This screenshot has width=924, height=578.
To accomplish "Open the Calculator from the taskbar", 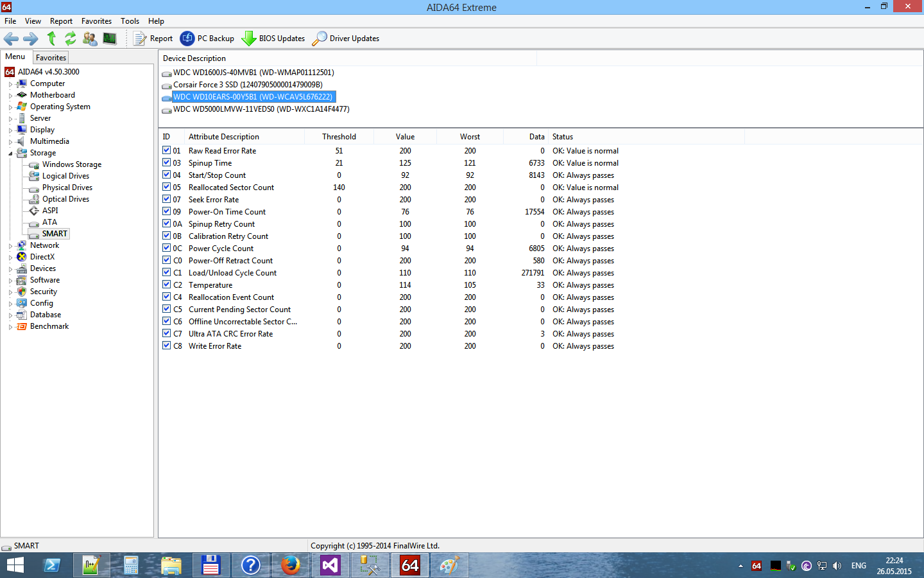I will click(x=131, y=565).
